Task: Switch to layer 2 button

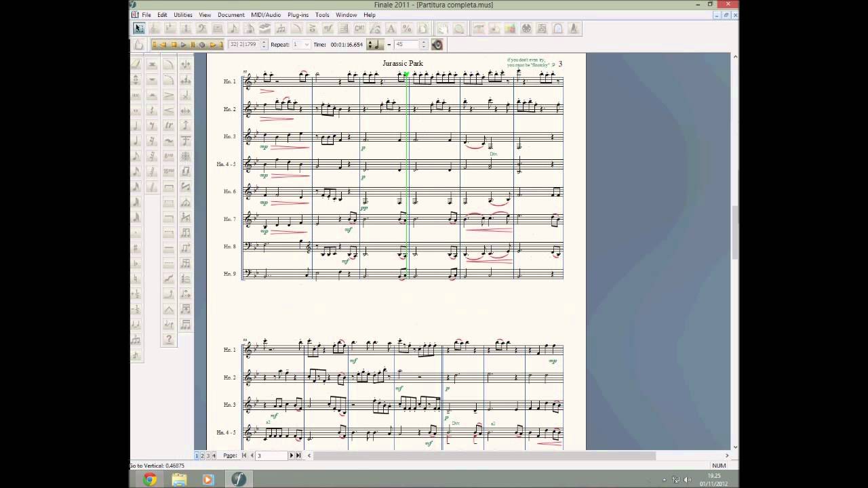Action: click(x=203, y=455)
